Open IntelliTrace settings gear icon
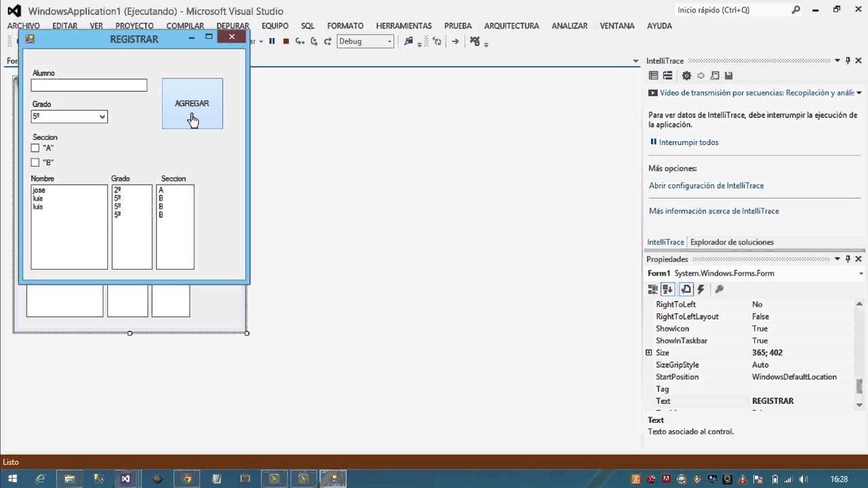Viewport: 868px width, 488px height. (686, 76)
